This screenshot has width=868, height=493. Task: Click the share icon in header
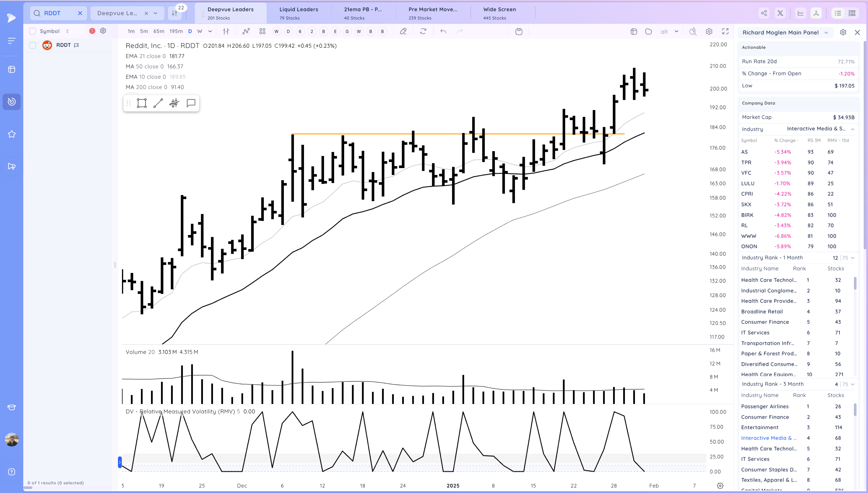[764, 13]
